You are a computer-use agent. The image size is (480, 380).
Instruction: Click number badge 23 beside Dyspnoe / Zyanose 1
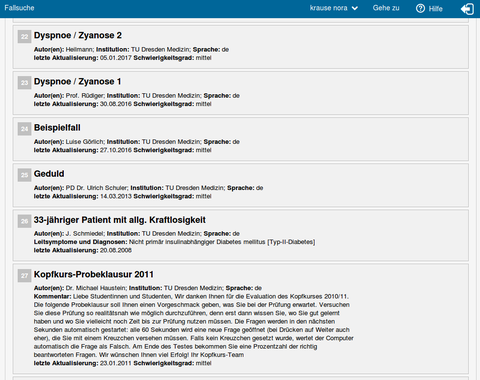(x=24, y=83)
